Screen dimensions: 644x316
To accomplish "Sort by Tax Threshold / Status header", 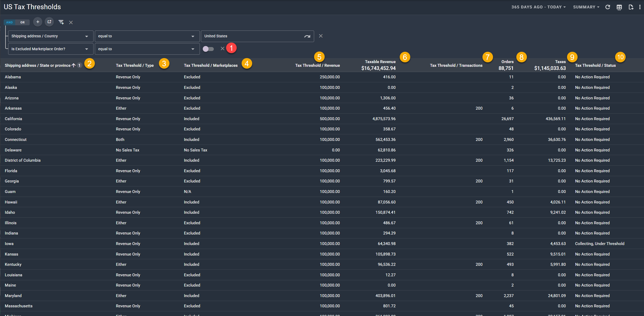I will (x=595, y=65).
